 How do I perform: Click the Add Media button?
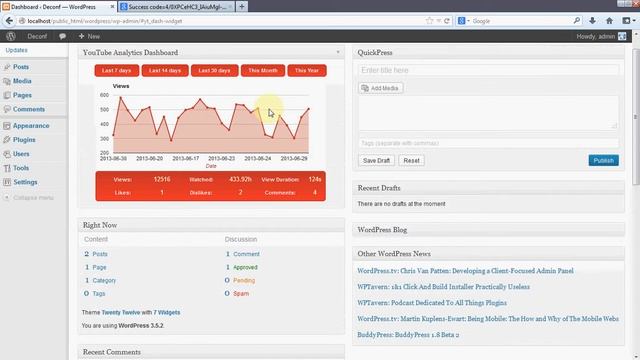[380, 88]
